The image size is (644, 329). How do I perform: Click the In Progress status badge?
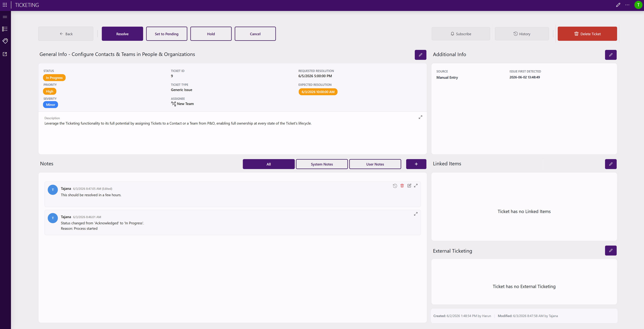click(54, 78)
